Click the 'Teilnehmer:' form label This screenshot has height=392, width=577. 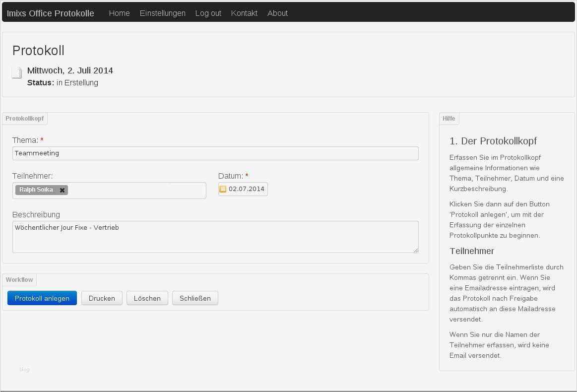tap(32, 176)
